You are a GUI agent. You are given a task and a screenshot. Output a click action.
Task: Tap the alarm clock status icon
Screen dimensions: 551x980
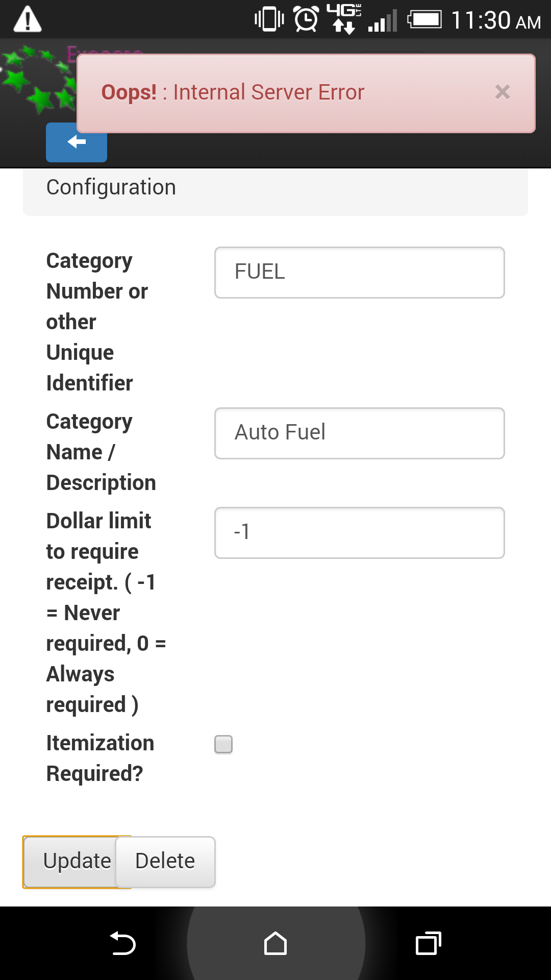306,19
